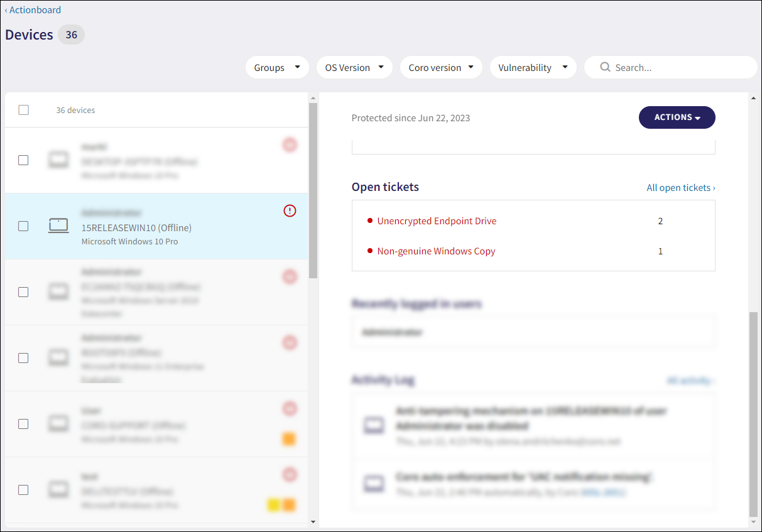
Task: Open the All open tickets link
Action: pyautogui.click(x=680, y=188)
